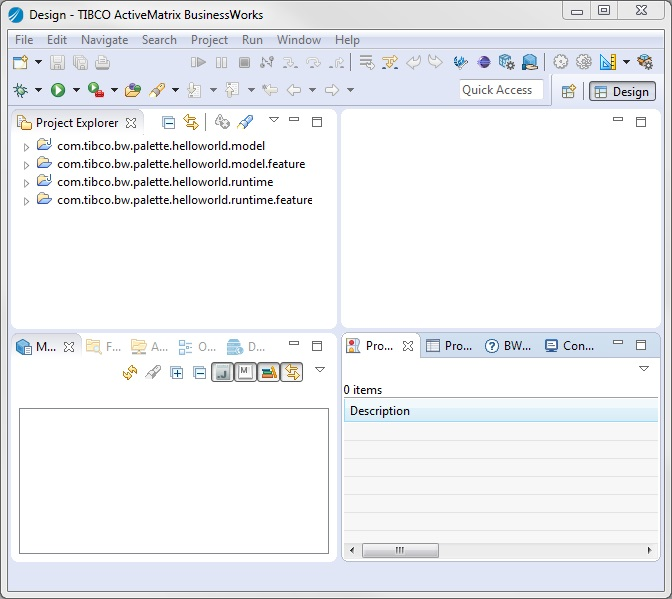Image resolution: width=672 pixels, height=599 pixels.
Task: Click the green Run button in toolbar
Action: [58, 90]
